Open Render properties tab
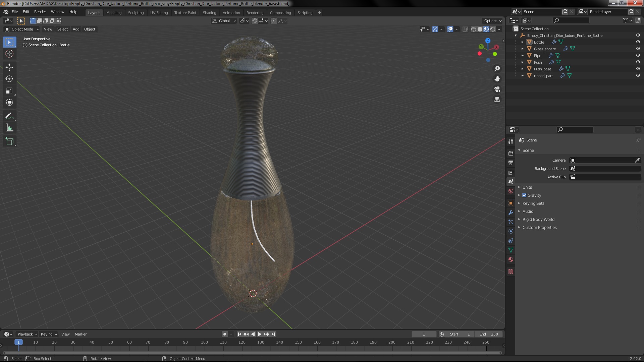 tap(511, 153)
